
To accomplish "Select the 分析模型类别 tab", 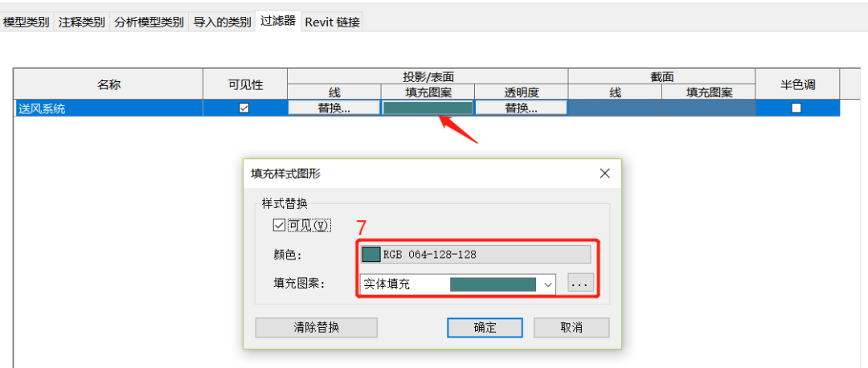I will tap(149, 22).
